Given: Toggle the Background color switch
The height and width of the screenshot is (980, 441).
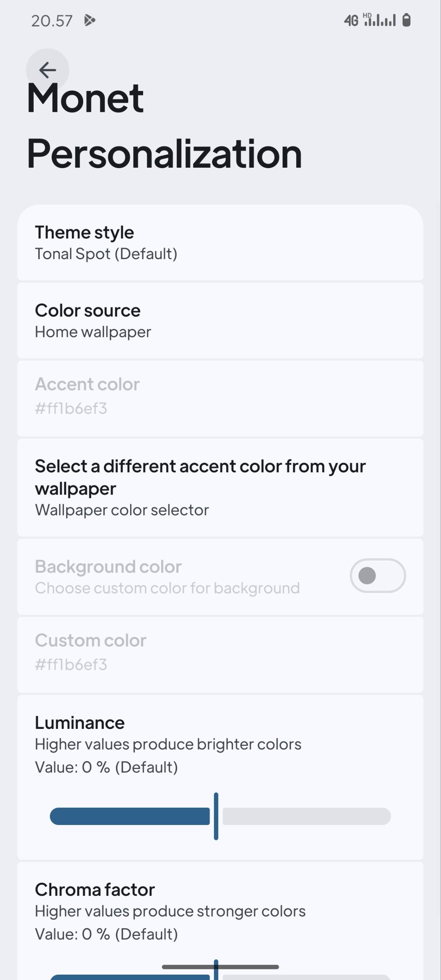Looking at the screenshot, I should (377, 575).
